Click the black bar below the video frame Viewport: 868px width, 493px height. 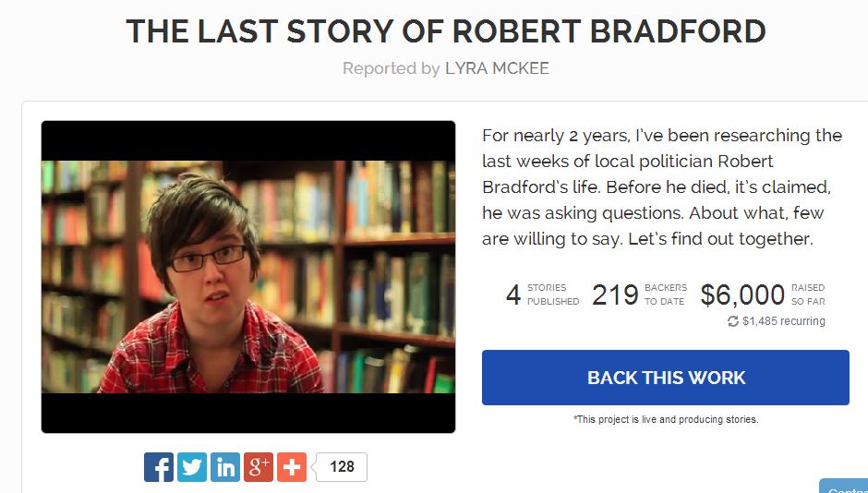[248, 412]
